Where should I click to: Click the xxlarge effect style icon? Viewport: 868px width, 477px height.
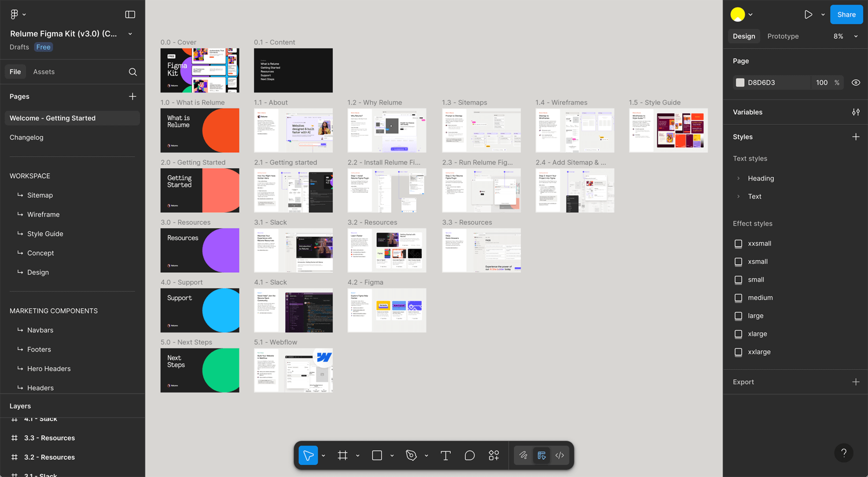738,352
